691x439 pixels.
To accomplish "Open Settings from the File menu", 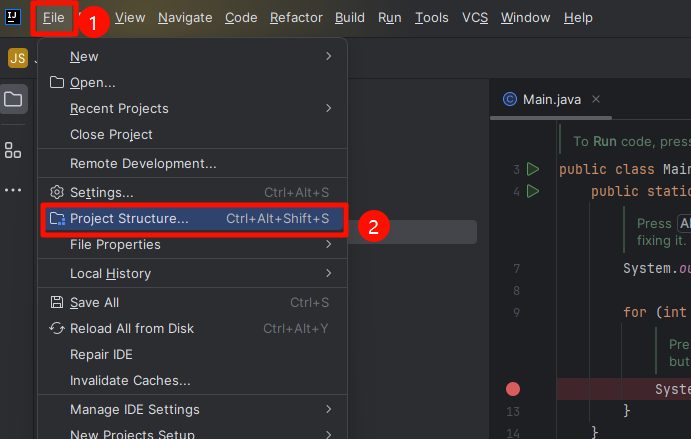I will pyautogui.click(x=101, y=192).
